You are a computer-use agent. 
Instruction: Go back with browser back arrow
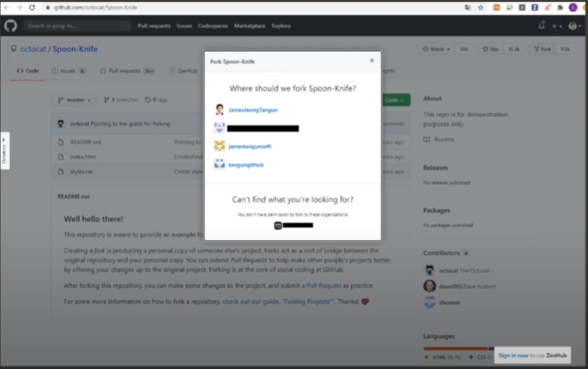pos(7,8)
